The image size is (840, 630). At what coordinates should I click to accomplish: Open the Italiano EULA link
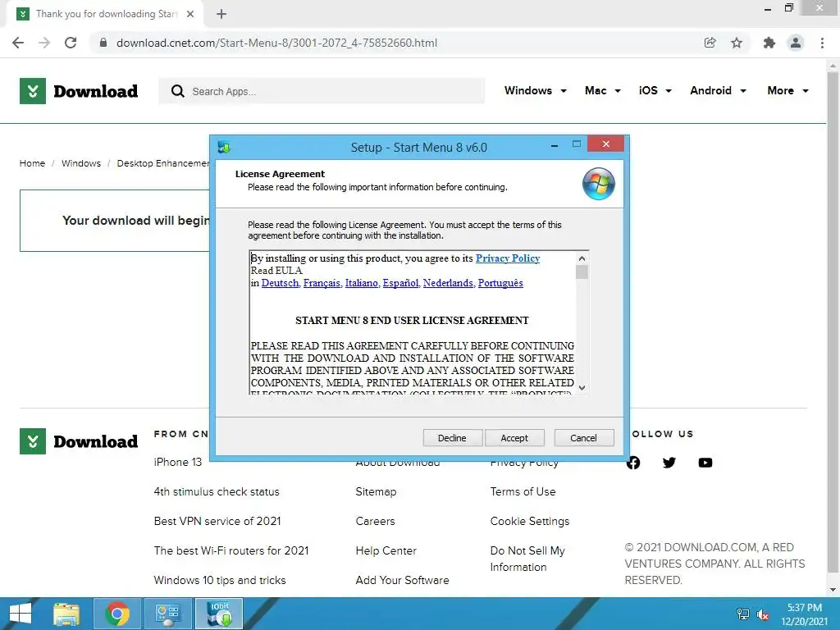click(x=362, y=283)
